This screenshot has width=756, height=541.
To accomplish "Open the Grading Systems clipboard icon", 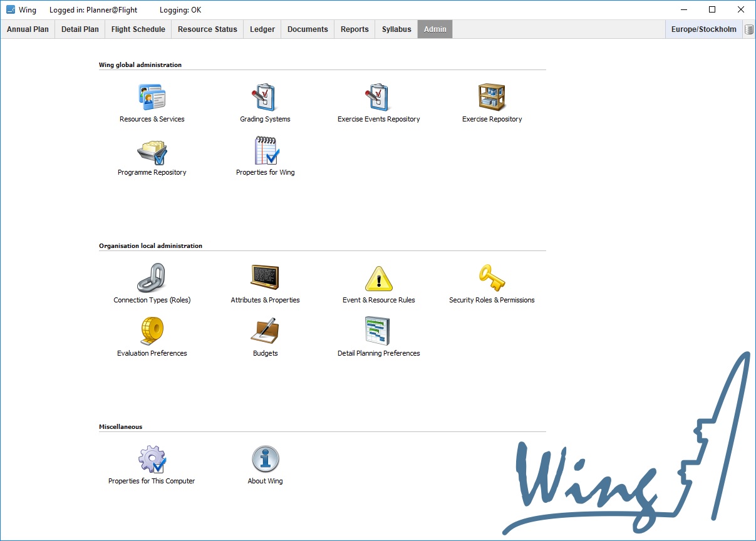I will 265,97.
